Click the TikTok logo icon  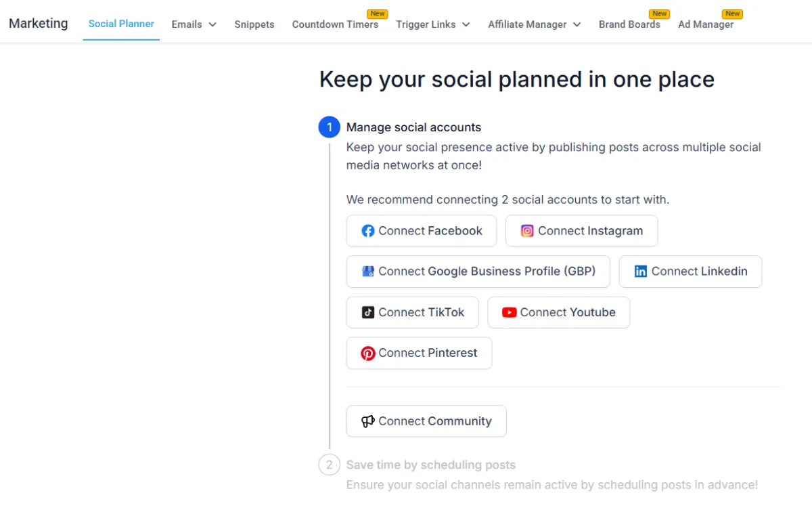pyautogui.click(x=368, y=312)
